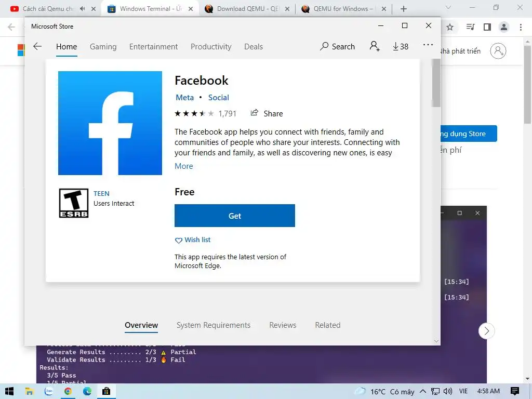
Task: Switch to QEMU for Windows browser tab
Action: tap(343, 9)
